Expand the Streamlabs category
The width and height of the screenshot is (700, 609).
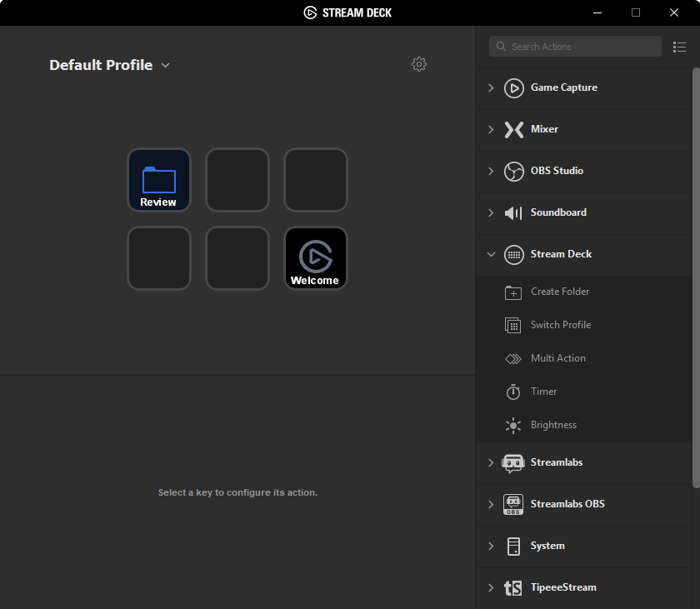pyautogui.click(x=491, y=462)
